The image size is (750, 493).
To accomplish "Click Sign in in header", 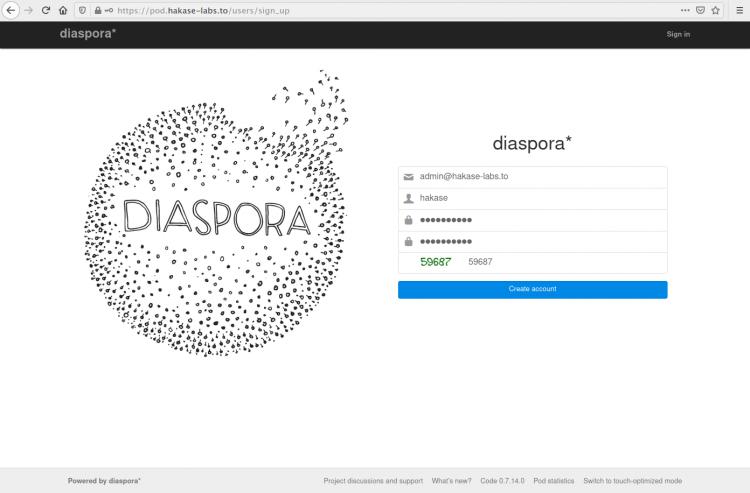I will 678,34.
